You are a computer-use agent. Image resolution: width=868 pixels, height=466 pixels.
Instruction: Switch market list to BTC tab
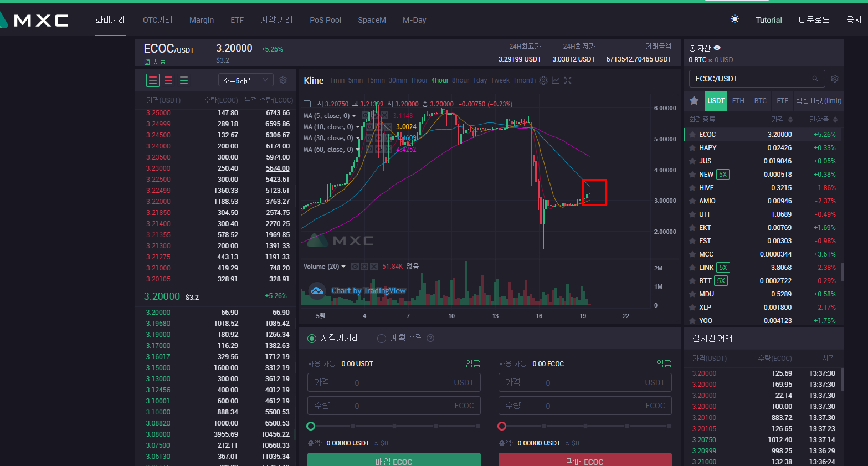761,101
